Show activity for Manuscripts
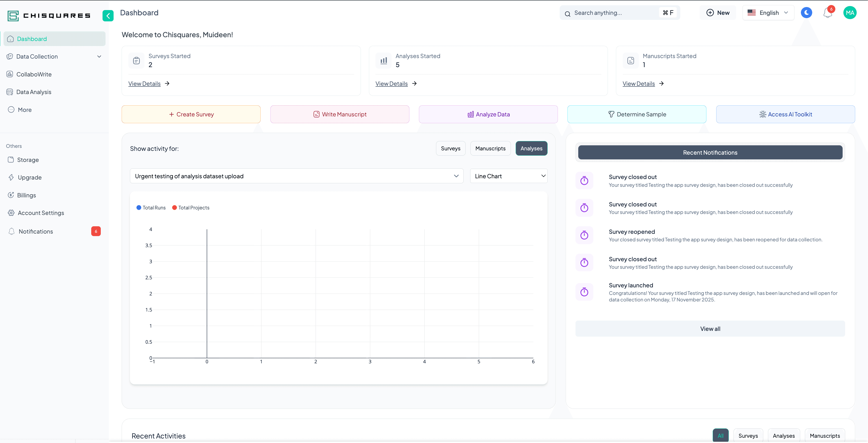868x443 pixels. (490, 148)
